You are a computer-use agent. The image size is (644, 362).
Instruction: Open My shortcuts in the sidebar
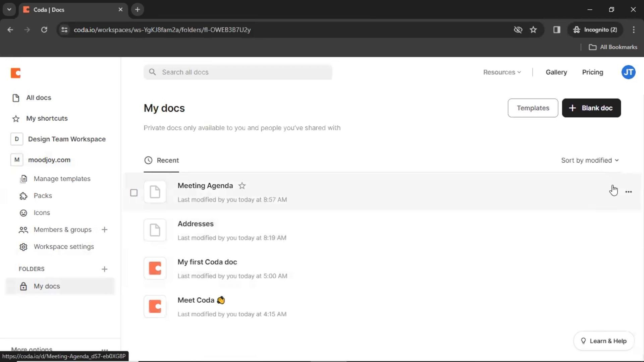click(x=40, y=118)
